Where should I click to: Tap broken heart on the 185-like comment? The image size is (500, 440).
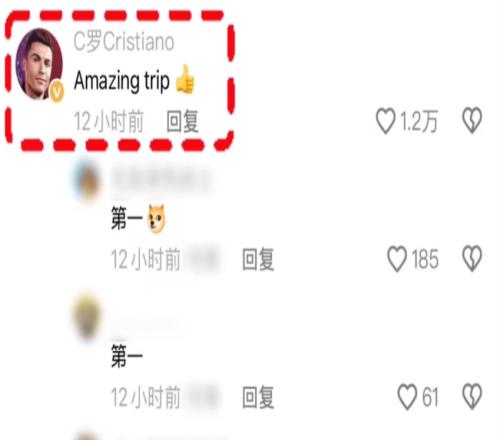[x=472, y=259]
